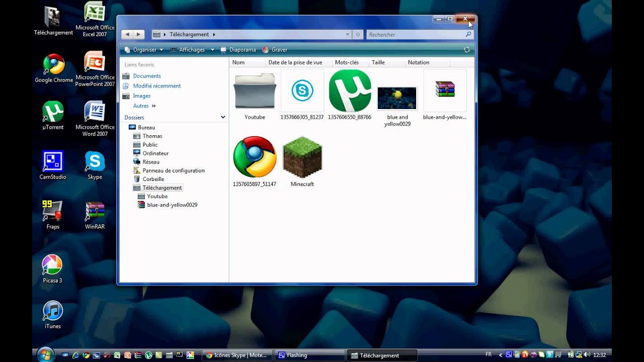Switch to Icônes Skype Chrome taskbar window
This screenshot has width=644, height=362.
pyautogui.click(x=237, y=355)
